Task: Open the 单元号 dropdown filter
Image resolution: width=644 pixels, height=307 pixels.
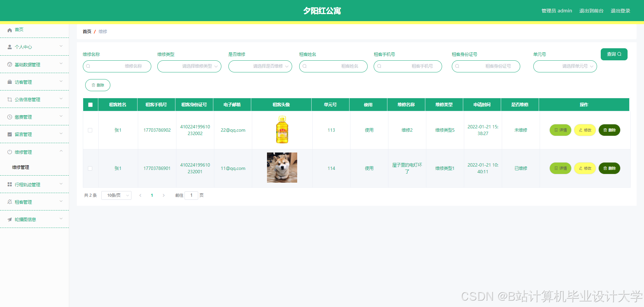Action: (x=565, y=66)
